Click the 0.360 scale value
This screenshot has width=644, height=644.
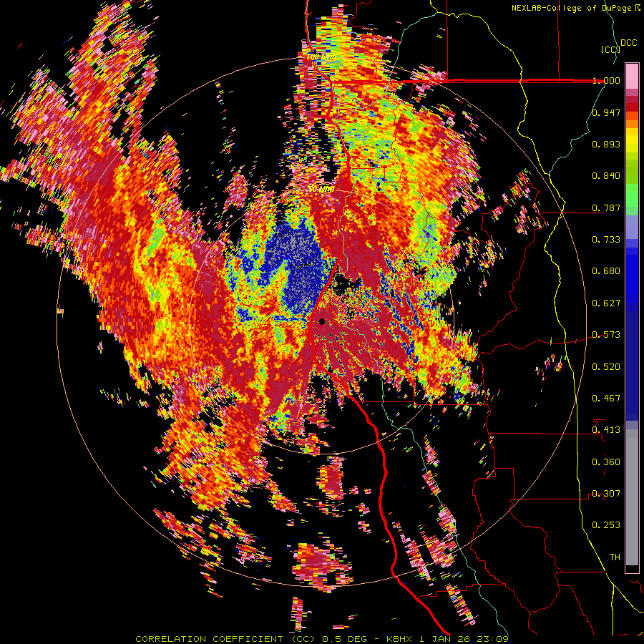click(x=606, y=462)
